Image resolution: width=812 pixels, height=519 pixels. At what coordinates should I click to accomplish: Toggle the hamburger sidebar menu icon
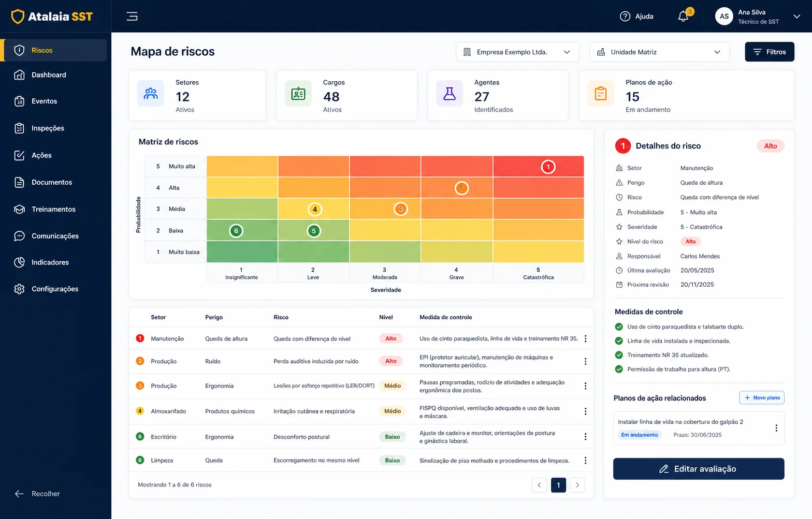coord(132,17)
